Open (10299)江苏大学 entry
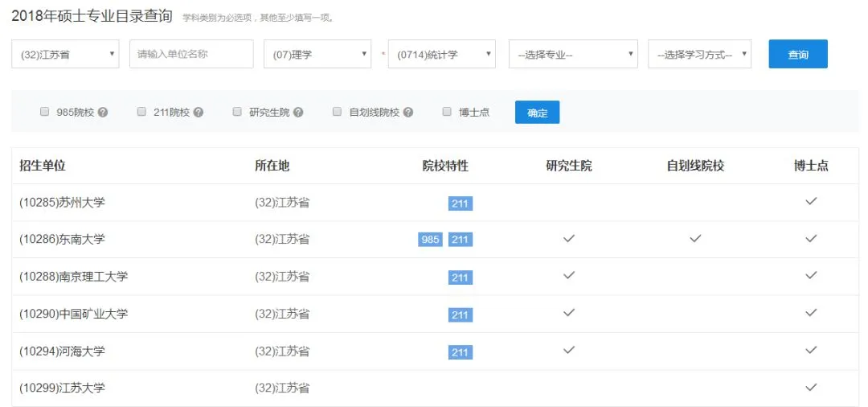This screenshot has width=868, height=407. 62,388
